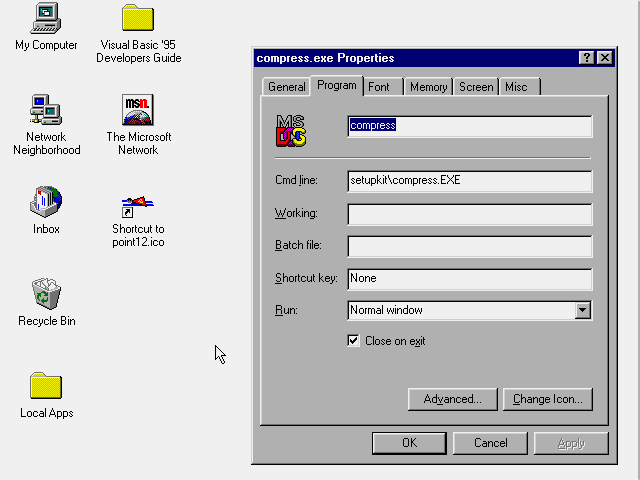Open the Inbox desktop icon
640x480 pixels.
coord(46,201)
